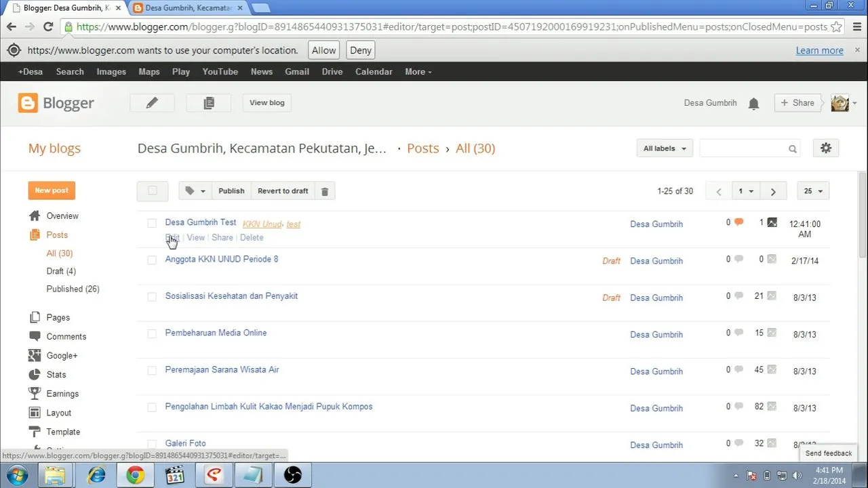Open the Stats pie chart icon
868x488 pixels.
tap(35, 375)
